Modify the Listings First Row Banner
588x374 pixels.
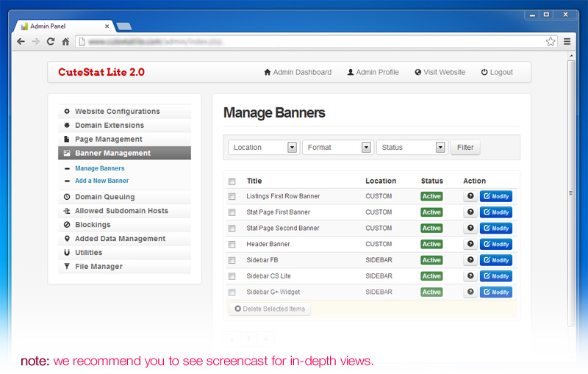point(495,196)
